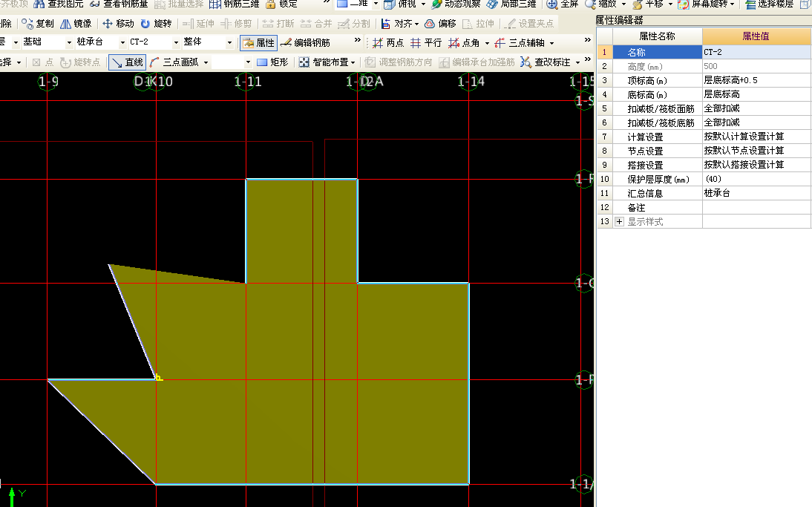Open the 点角 dropdown arrow
This screenshot has height=507, width=812.
tap(487, 44)
